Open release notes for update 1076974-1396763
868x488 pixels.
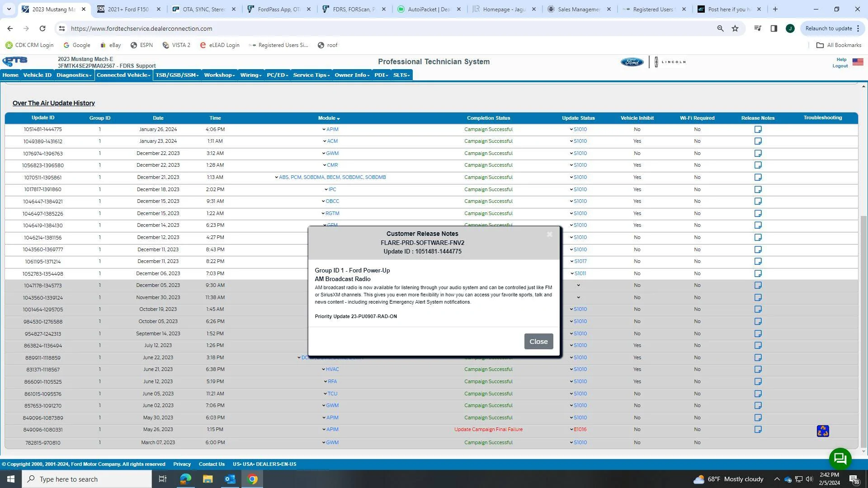coord(758,154)
